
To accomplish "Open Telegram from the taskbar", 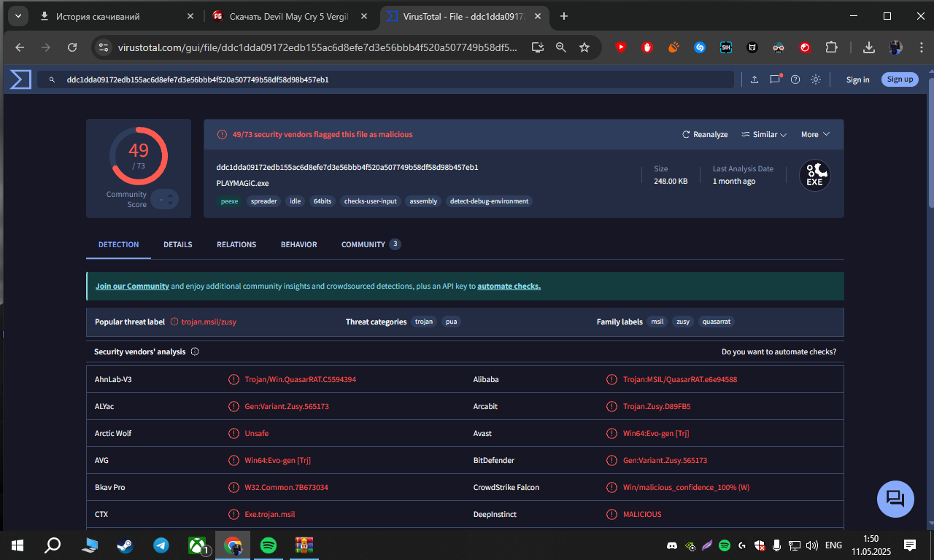I will 161,545.
